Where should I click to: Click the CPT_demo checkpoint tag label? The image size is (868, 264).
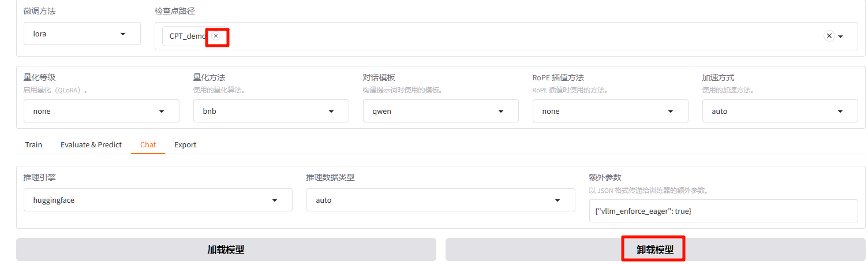click(187, 36)
